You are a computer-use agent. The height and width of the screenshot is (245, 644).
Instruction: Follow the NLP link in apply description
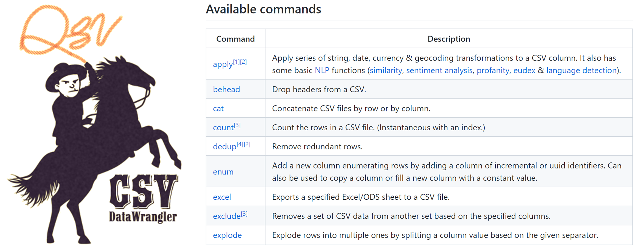[322, 70]
